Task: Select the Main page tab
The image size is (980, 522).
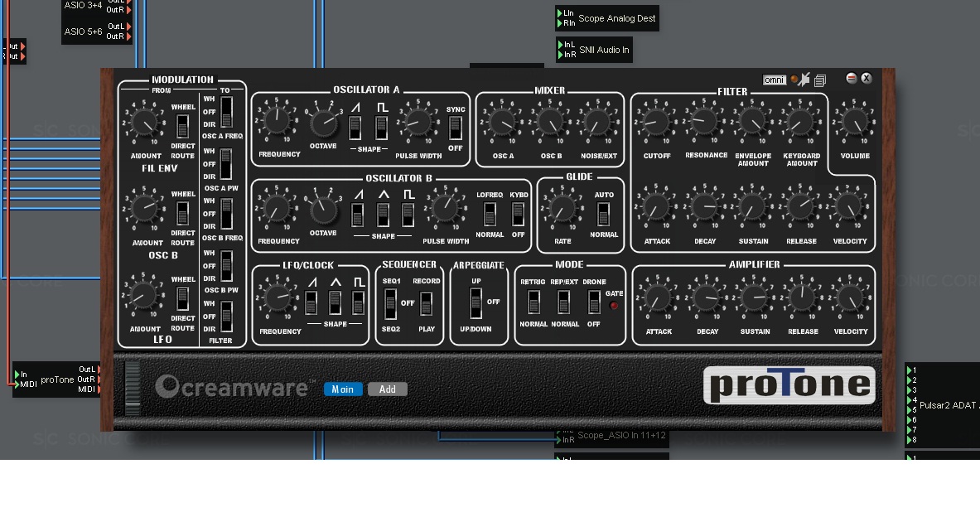Action: tap(342, 389)
